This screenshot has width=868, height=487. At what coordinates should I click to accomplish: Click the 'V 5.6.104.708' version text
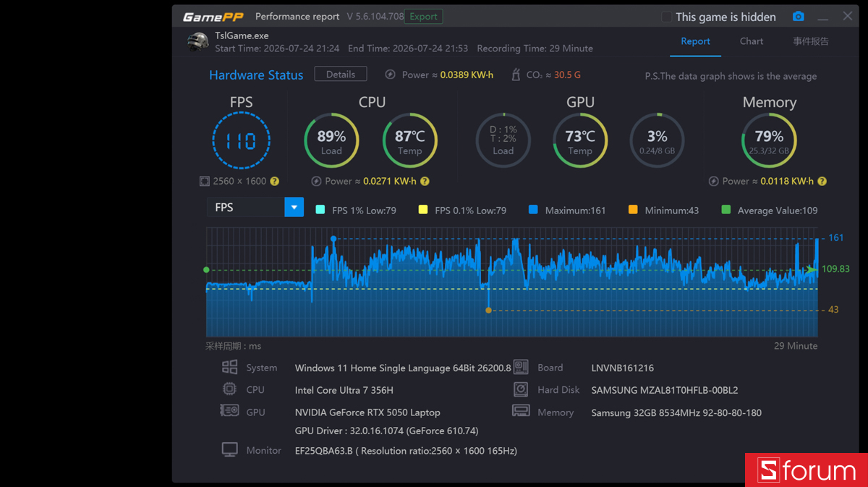pos(375,17)
